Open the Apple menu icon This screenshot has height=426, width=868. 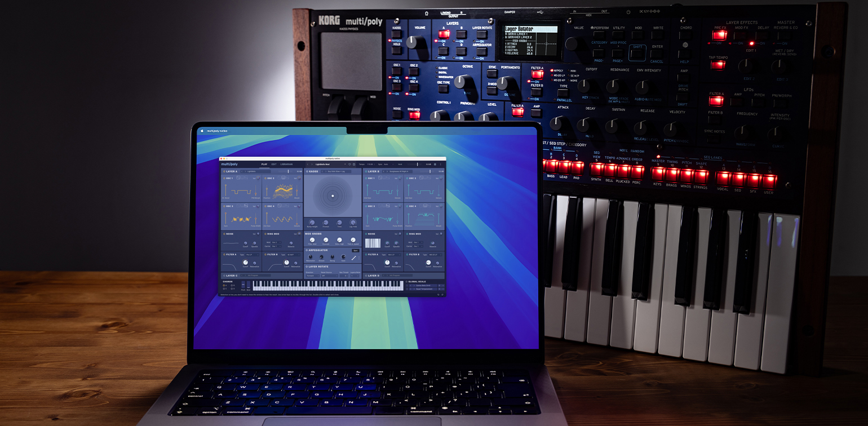202,130
